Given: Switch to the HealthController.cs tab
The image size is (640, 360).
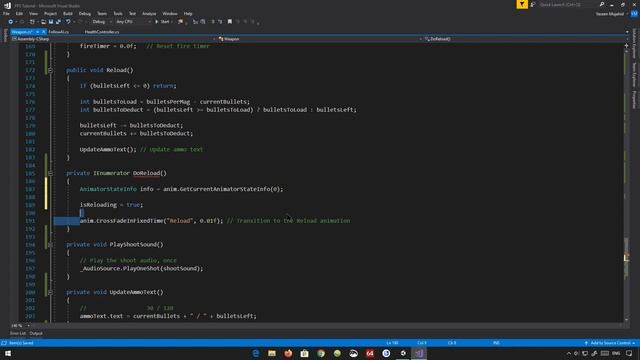Looking at the screenshot, I should [x=102, y=32].
